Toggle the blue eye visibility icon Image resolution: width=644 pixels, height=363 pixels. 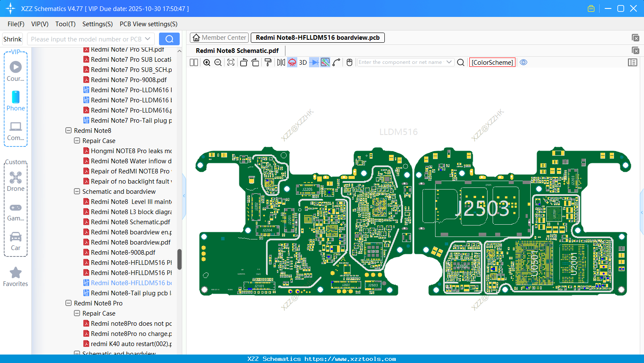[523, 62]
